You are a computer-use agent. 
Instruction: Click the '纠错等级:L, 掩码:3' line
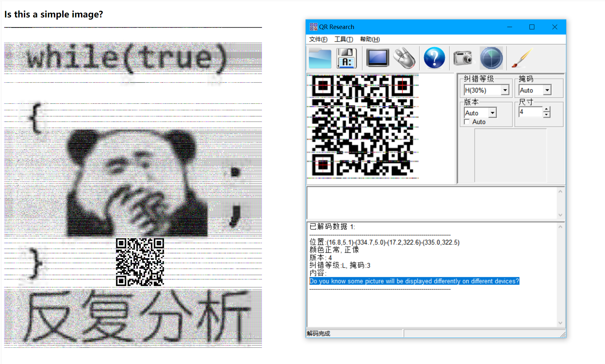[340, 265]
